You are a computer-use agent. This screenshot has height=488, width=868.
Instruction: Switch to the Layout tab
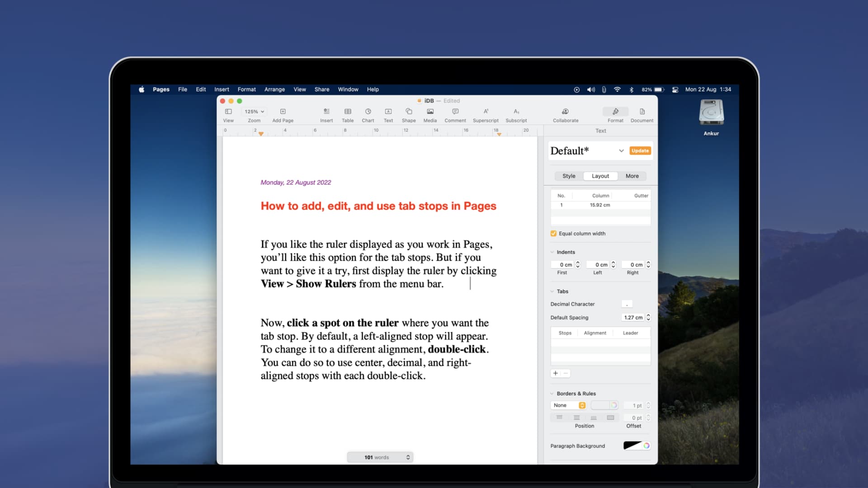click(600, 176)
